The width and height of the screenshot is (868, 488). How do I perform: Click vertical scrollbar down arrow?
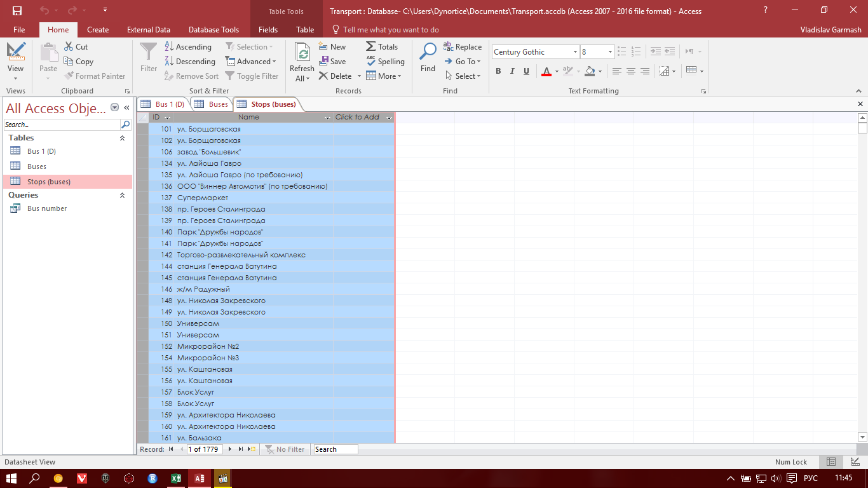pyautogui.click(x=862, y=437)
